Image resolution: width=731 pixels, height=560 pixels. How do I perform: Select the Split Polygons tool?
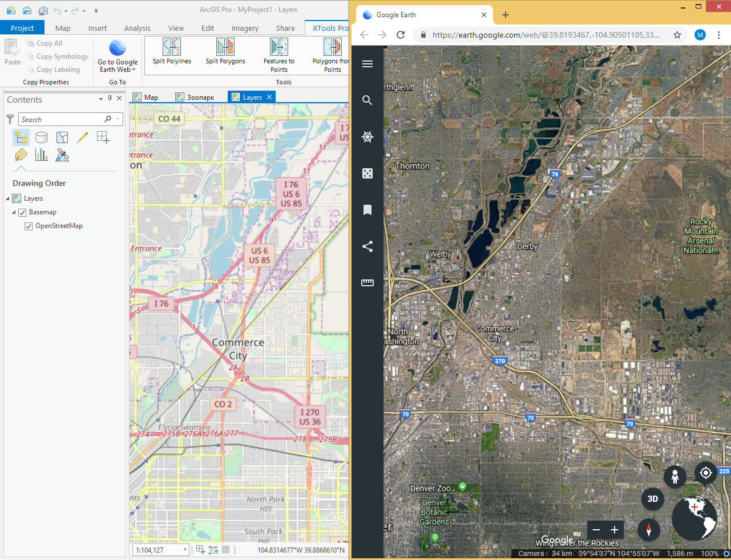click(x=225, y=51)
